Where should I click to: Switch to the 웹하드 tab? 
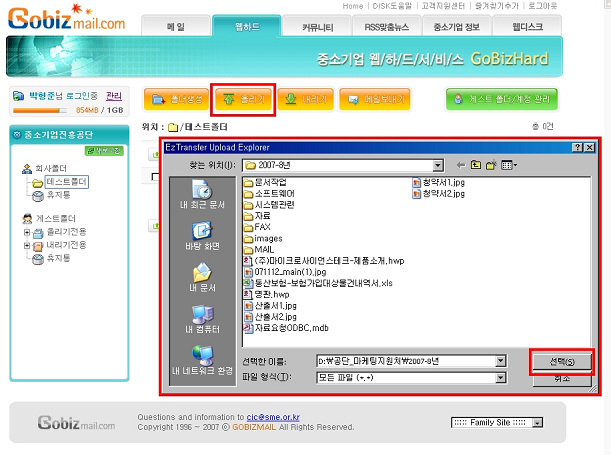(x=247, y=27)
